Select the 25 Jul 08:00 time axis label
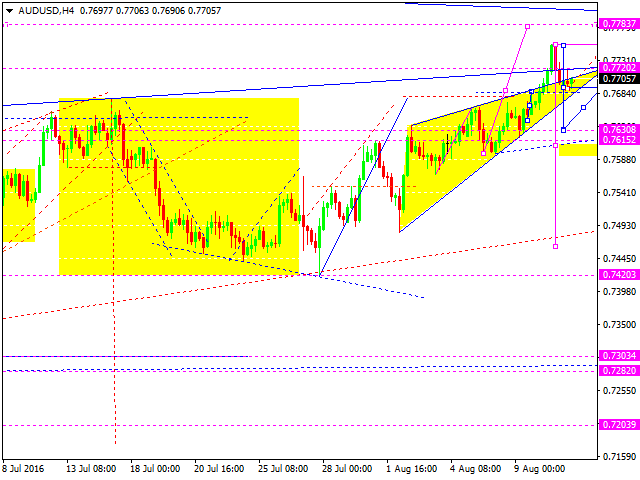The image size is (640, 480). [x=283, y=469]
